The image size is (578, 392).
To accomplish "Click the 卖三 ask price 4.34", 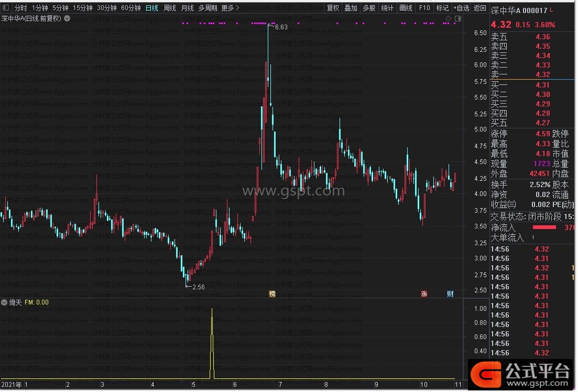I will (542, 56).
